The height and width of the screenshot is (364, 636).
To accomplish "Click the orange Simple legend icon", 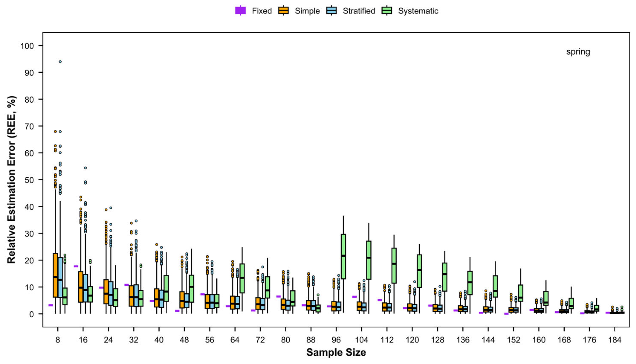I will coord(283,11).
